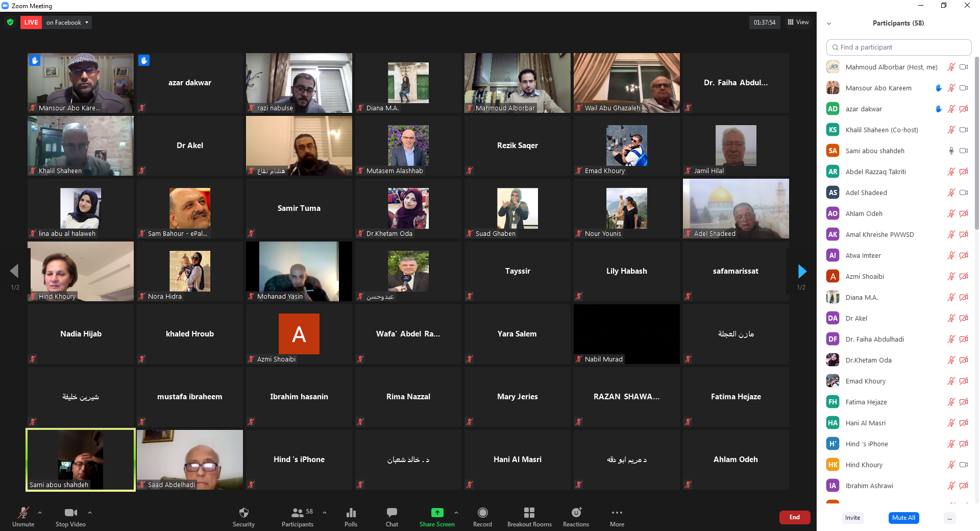Screen dimensions: 980x531
Task: Collapse the Participants panel chevron
Action: click(829, 23)
